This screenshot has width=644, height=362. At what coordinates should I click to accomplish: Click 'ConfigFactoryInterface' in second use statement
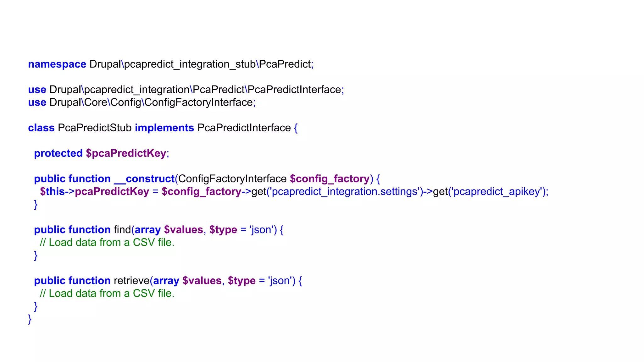(198, 103)
